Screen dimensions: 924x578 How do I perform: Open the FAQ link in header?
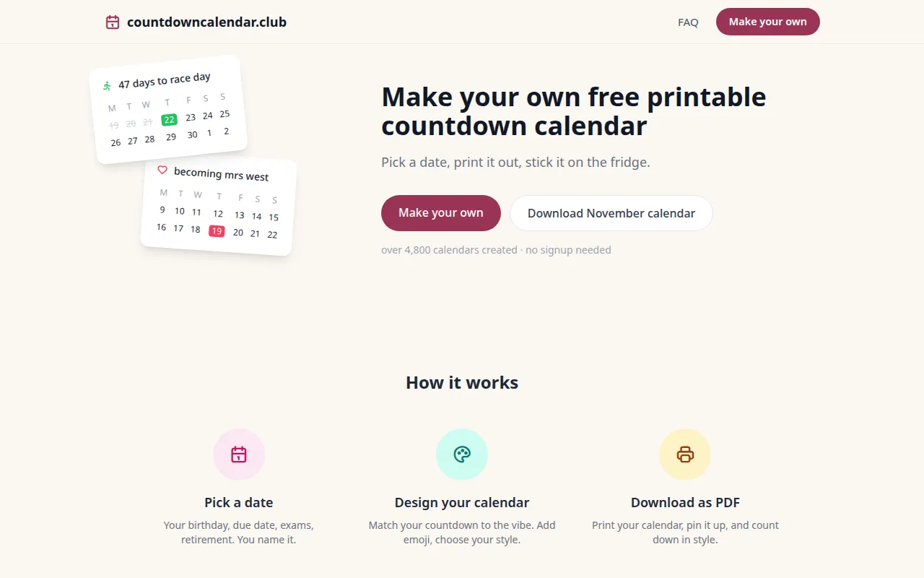tap(688, 22)
